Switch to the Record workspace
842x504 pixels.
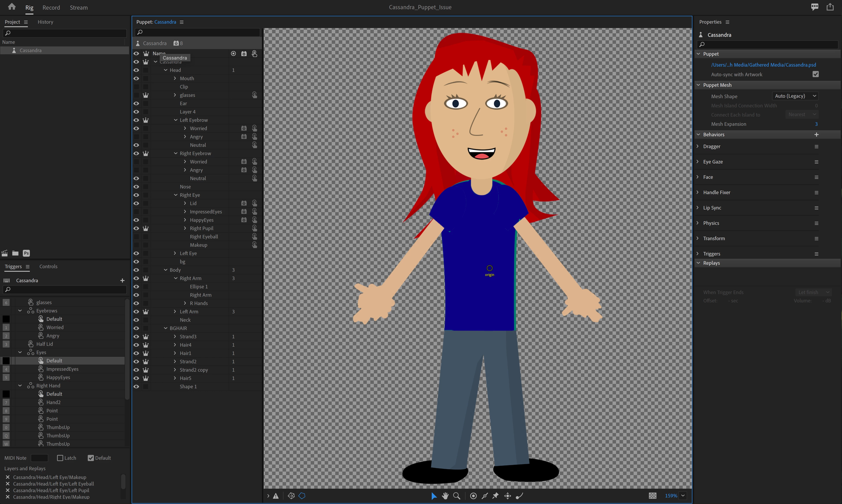(x=51, y=7)
